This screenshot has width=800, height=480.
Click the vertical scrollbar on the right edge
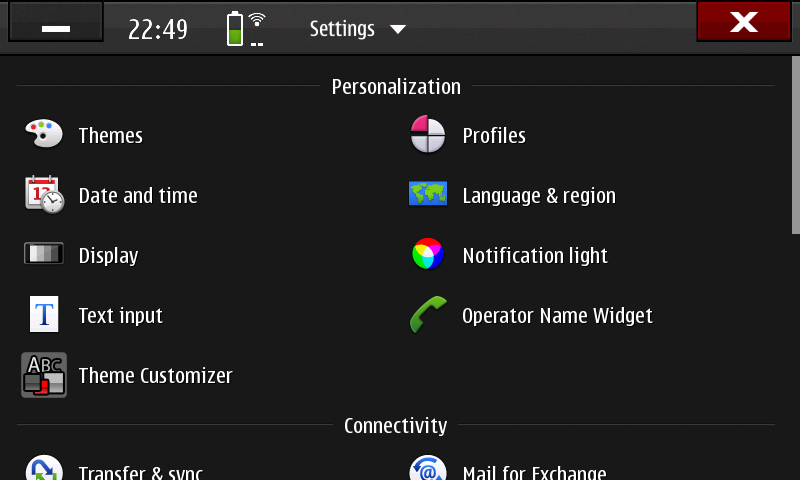click(x=795, y=145)
